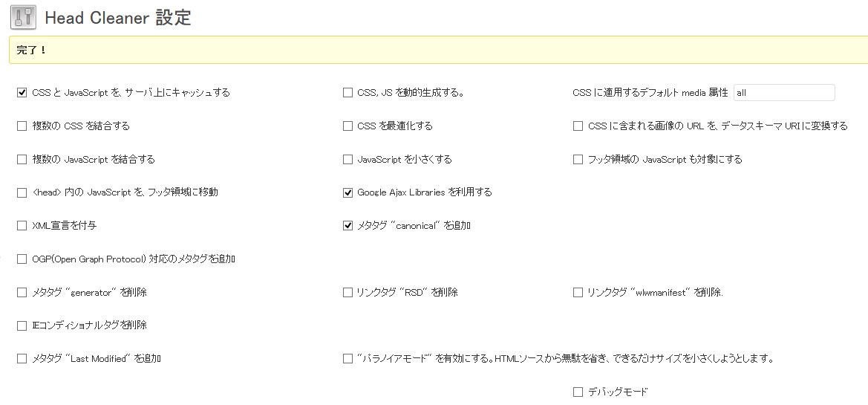868x405 pixels.
Task: Enable メタタグ Last Modified を追加
Action: (x=22, y=358)
